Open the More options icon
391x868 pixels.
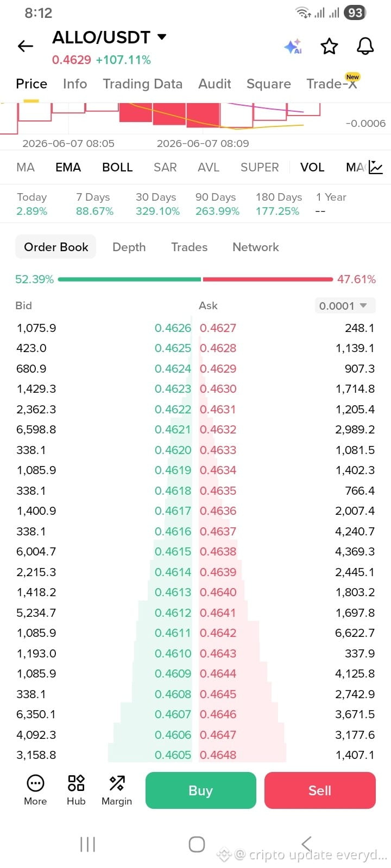(35, 790)
